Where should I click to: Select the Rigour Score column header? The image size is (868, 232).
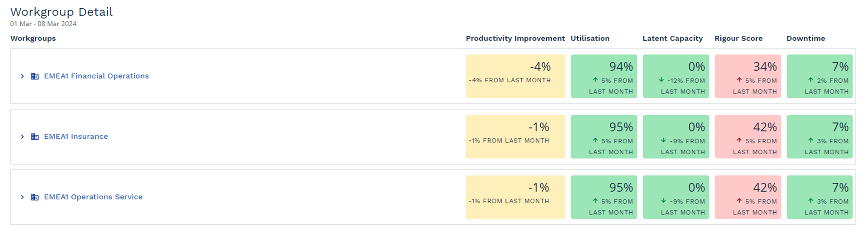pyautogui.click(x=739, y=39)
